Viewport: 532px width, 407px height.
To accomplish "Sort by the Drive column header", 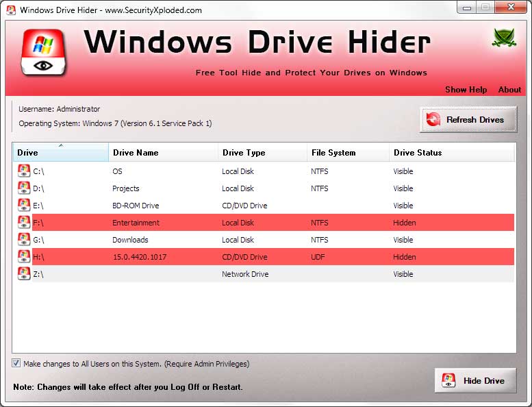I will pos(60,152).
